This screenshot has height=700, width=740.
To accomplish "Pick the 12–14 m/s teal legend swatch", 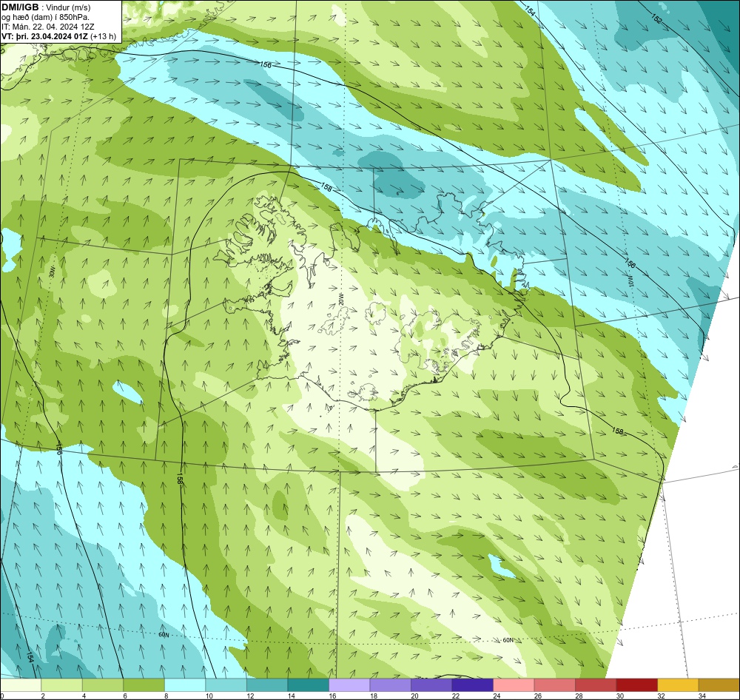I will pyautogui.click(x=267, y=684).
